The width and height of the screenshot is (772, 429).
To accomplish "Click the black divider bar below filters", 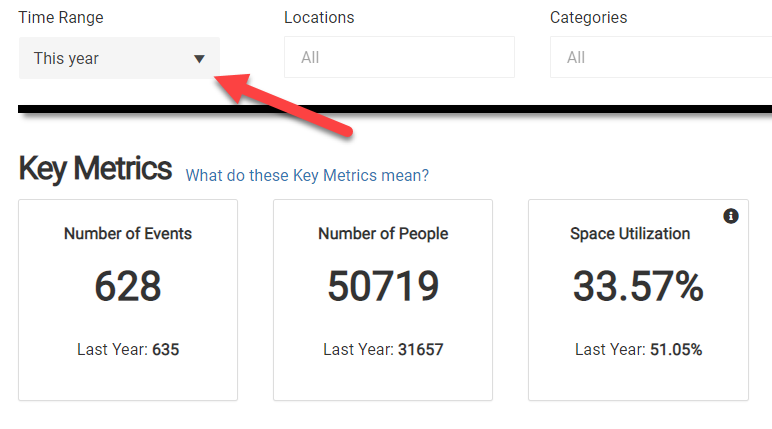I will 395,109.
